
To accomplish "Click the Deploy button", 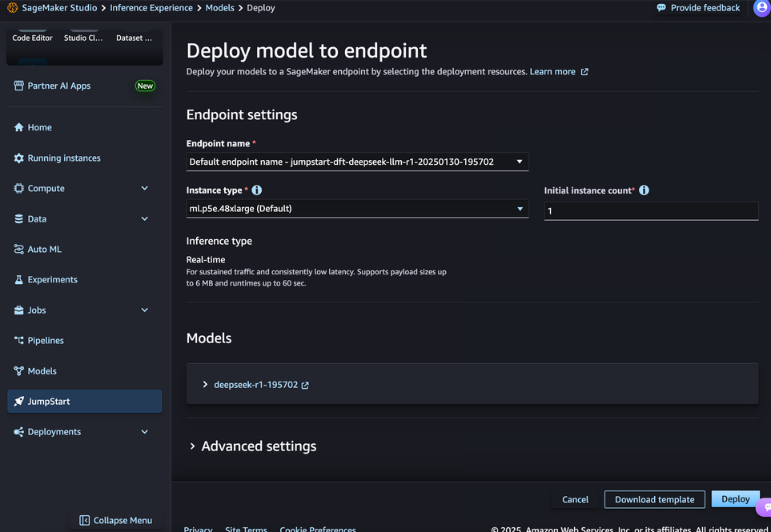I will (x=736, y=499).
